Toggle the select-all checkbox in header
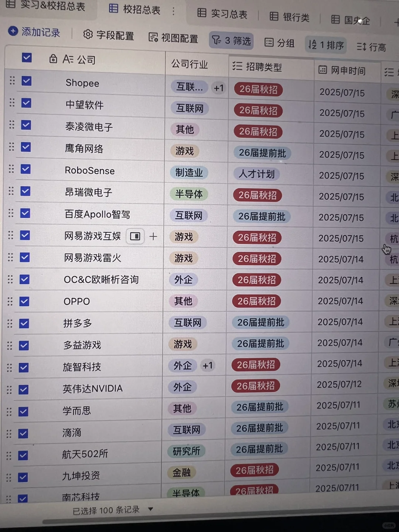The height and width of the screenshot is (532, 399). coord(27,58)
